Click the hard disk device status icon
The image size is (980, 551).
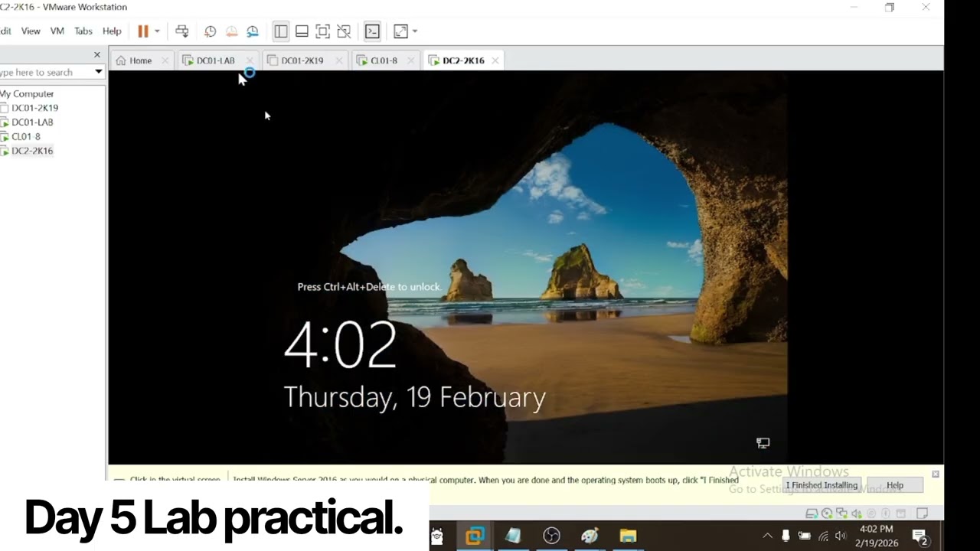(x=812, y=514)
